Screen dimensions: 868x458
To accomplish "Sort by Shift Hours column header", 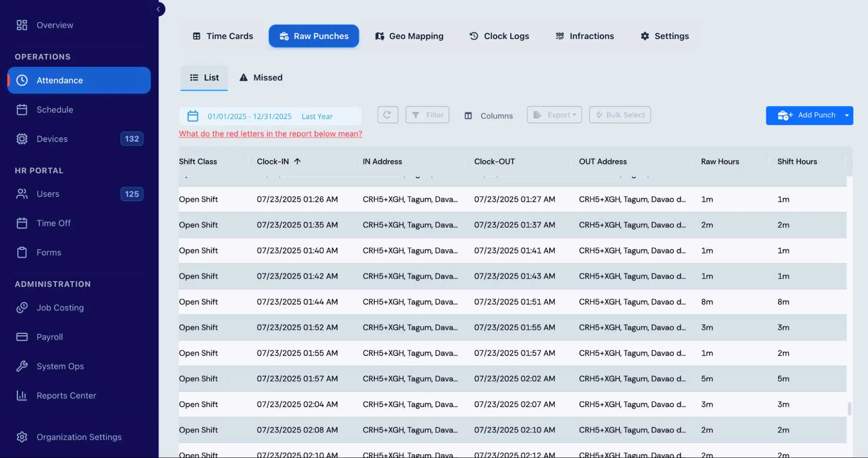I will tap(797, 161).
